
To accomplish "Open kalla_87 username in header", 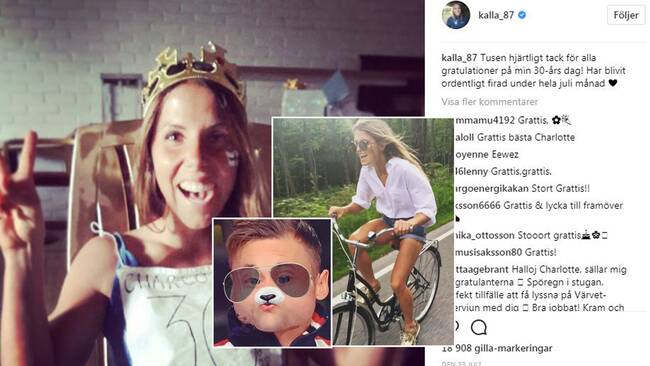I will (496, 15).
